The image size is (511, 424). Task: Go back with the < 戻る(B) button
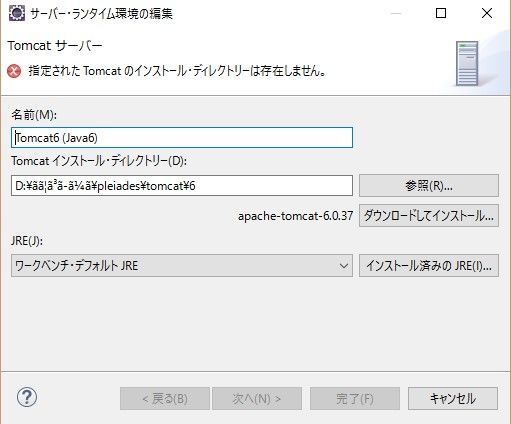pyautogui.click(x=165, y=398)
